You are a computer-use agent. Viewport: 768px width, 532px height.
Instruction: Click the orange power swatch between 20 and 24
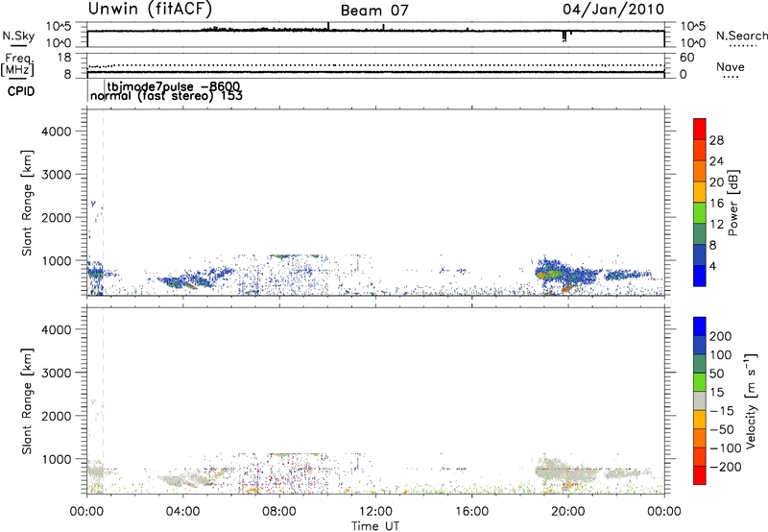700,171
